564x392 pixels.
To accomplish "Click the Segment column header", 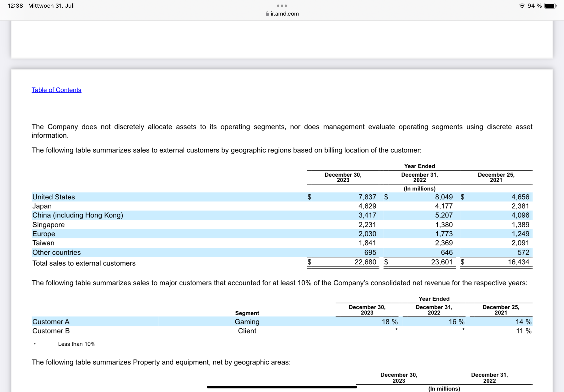I will 247,313.
